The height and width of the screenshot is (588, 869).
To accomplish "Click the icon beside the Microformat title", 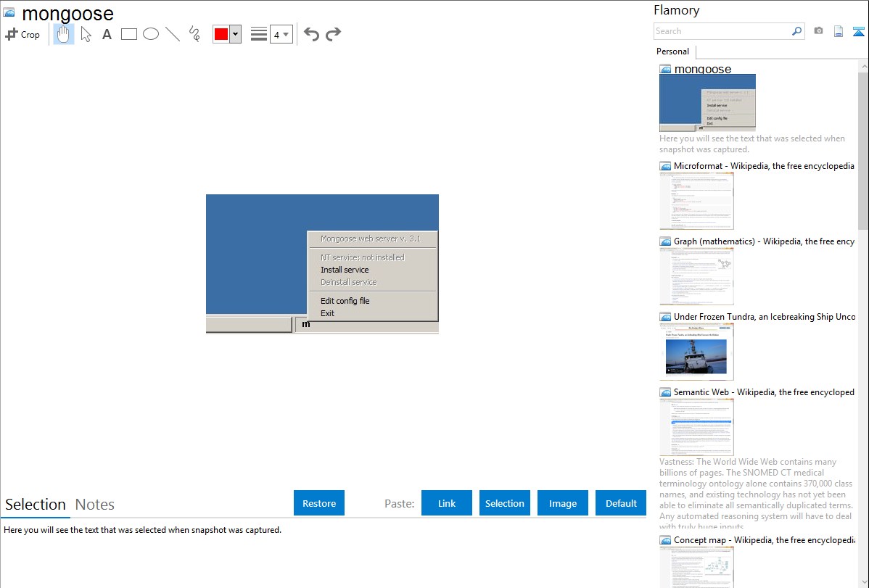I will [x=665, y=166].
